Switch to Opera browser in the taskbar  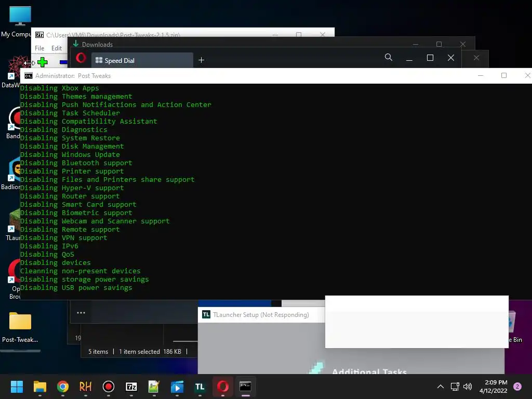222,387
